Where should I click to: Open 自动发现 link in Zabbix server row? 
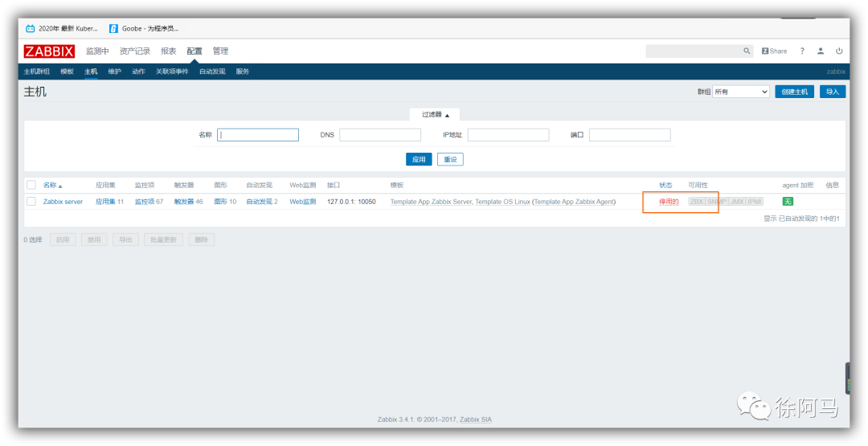pyautogui.click(x=259, y=202)
